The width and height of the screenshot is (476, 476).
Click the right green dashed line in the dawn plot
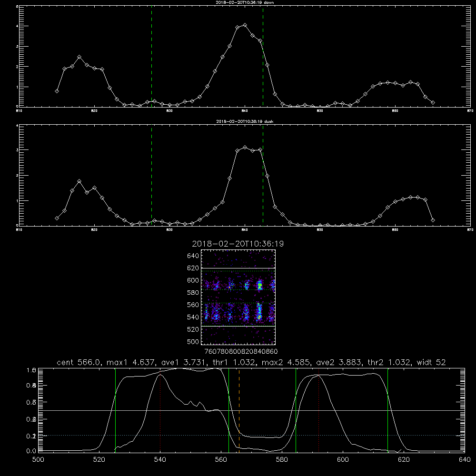[x=263, y=56]
